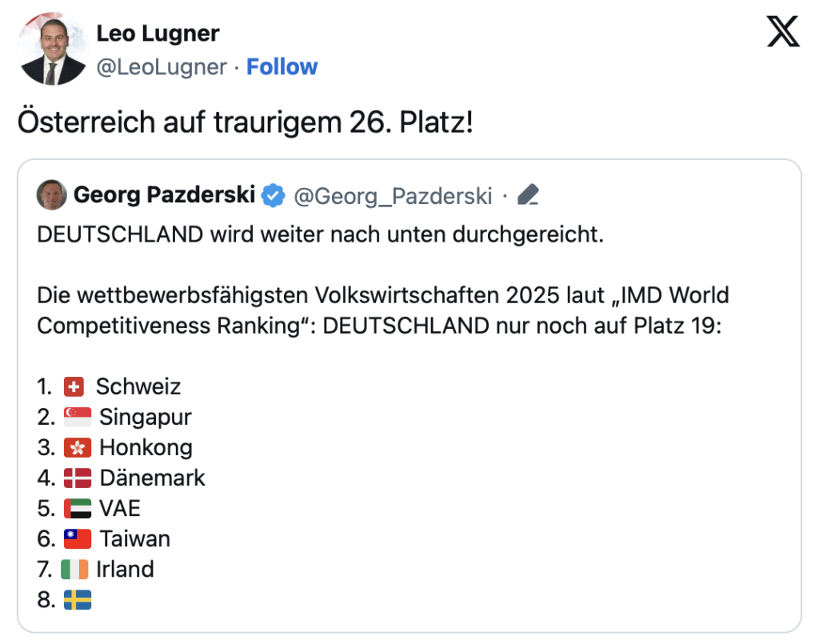Click the UAE flag beside VAE
The image size is (819, 644).
pyautogui.click(x=78, y=508)
